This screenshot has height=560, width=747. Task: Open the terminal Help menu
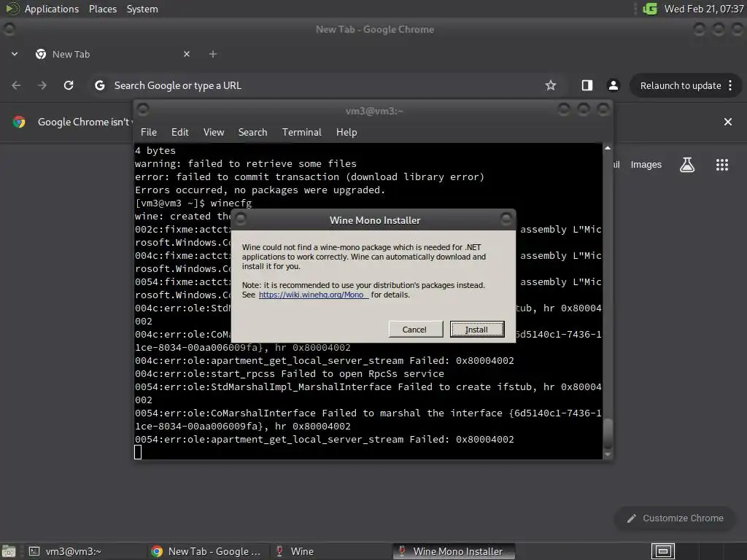[347, 132]
